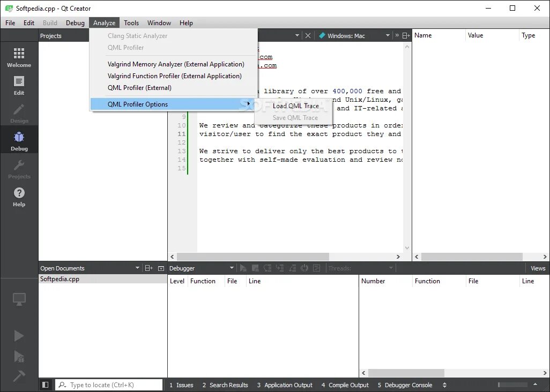
Task: Open the Application Output pane
Action: 285,385
